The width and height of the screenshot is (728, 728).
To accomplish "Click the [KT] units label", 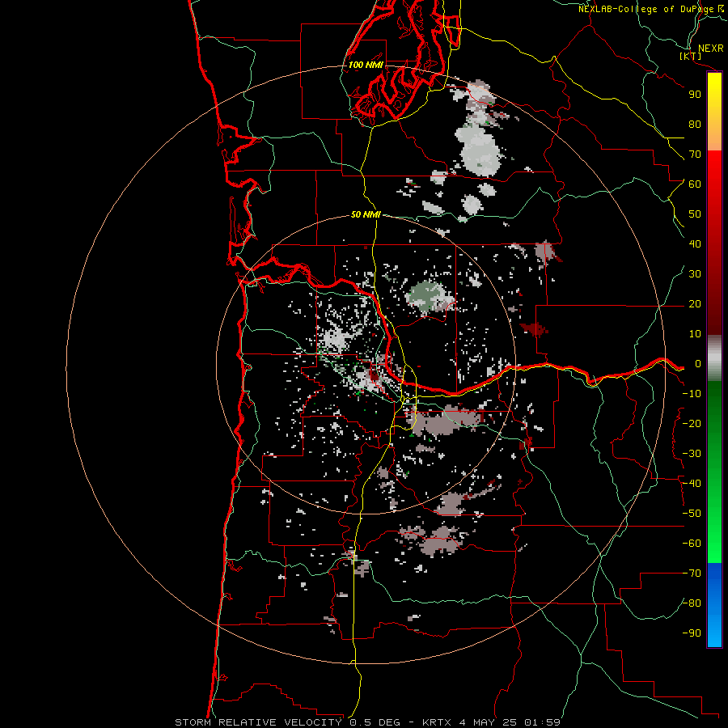I will point(690,56).
